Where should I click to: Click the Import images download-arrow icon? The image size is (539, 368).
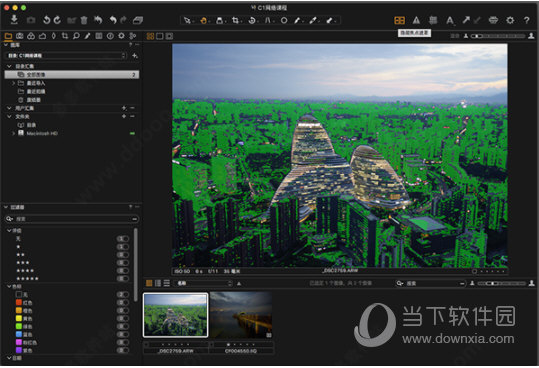click(x=14, y=20)
